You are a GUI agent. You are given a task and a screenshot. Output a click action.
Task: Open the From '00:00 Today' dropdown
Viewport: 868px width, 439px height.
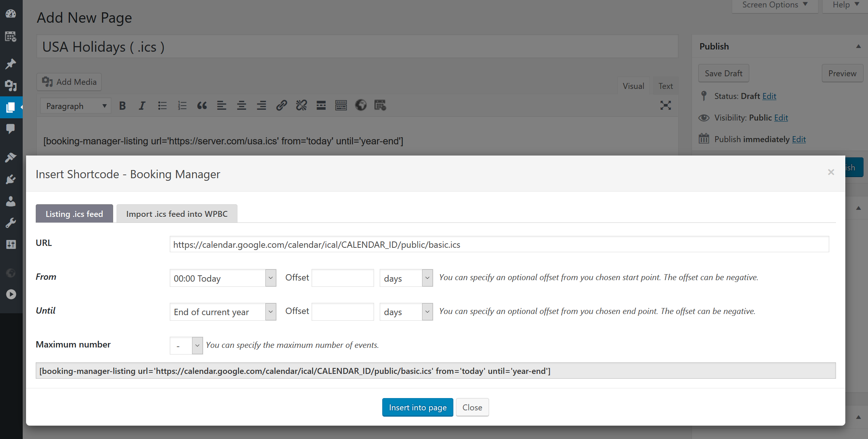(x=223, y=278)
